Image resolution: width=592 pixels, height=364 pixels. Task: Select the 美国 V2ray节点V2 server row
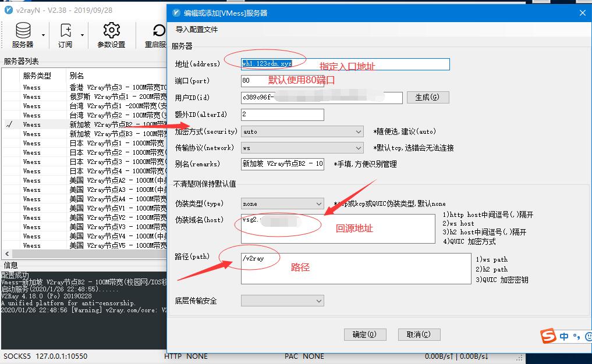pyautogui.click(x=84, y=217)
